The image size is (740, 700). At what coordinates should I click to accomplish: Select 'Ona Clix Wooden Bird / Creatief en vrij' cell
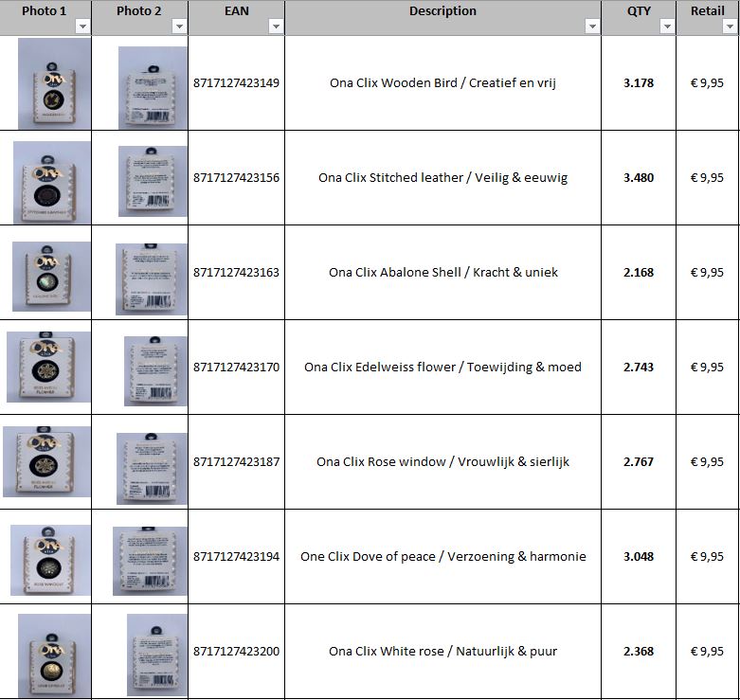click(x=442, y=83)
